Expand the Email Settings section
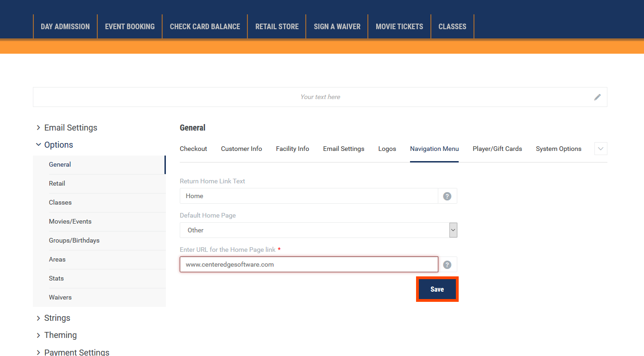The image size is (644, 356). 67,128
